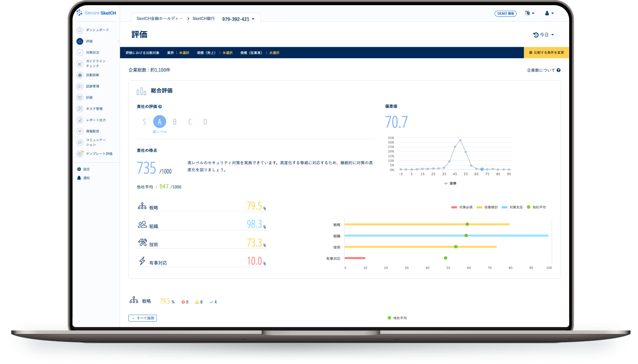Select grade S in 貴社の評価
Viewport: 638px width, 364px height.
point(144,122)
